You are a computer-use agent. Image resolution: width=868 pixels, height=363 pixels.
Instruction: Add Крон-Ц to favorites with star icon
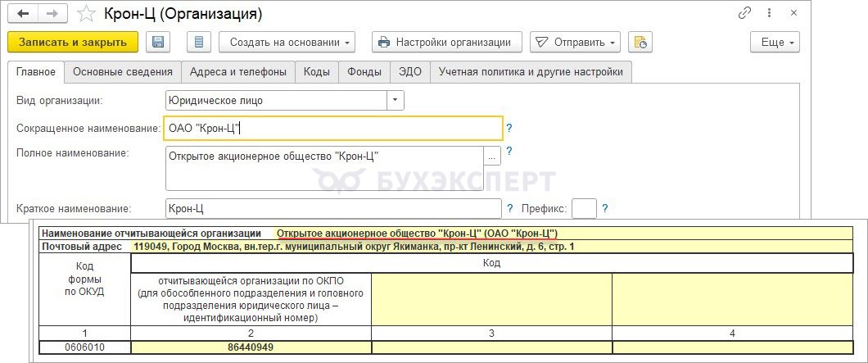pos(86,15)
